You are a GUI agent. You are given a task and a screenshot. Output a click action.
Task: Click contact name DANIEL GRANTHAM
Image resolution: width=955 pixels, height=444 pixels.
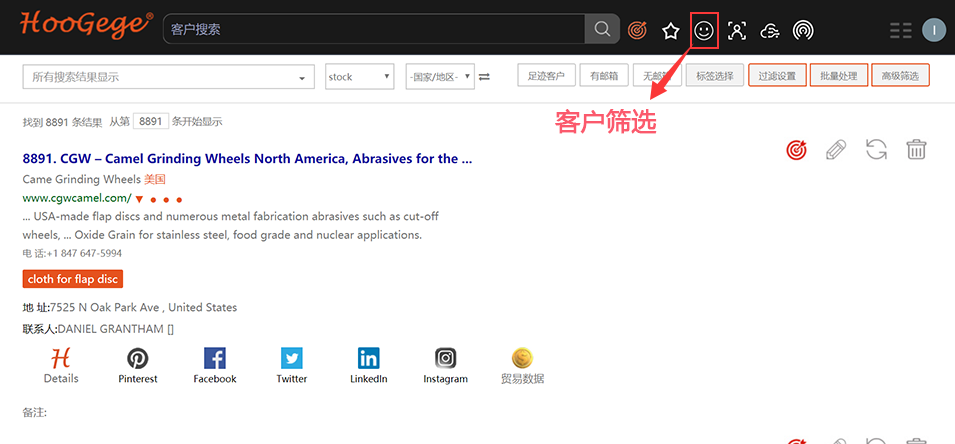(110, 329)
